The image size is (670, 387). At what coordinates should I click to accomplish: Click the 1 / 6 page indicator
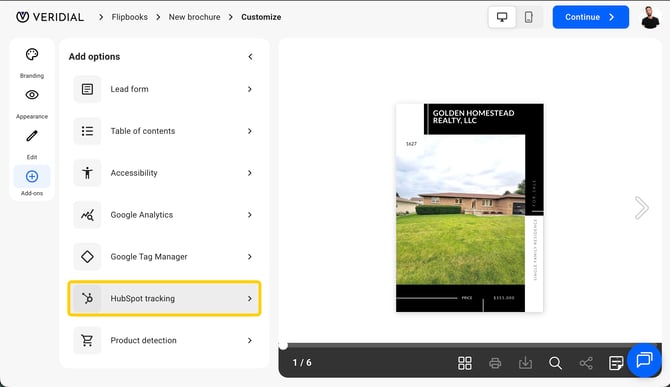coord(302,363)
